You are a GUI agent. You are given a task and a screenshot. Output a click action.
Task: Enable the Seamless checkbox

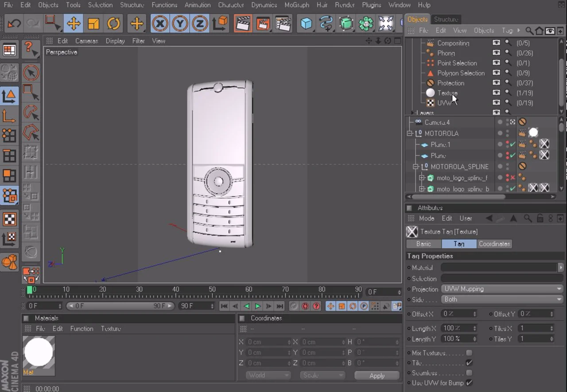pyautogui.click(x=469, y=373)
